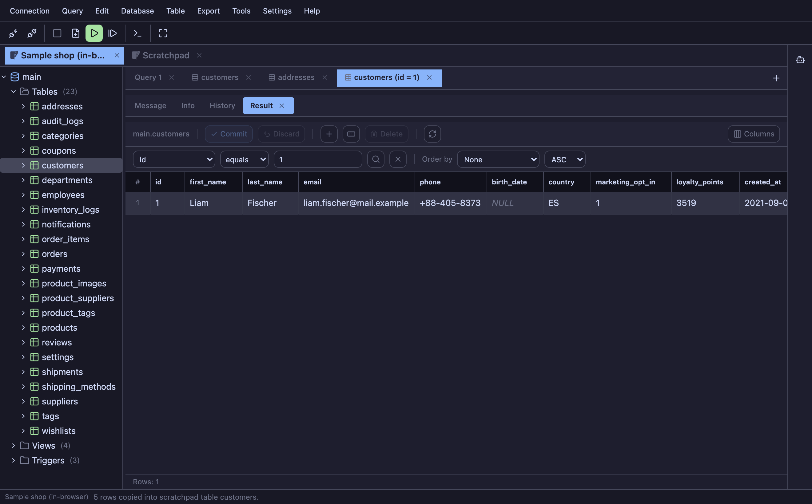The height and width of the screenshot is (504, 812).
Task: Clear the filter with the X button
Action: coord(398,159)
